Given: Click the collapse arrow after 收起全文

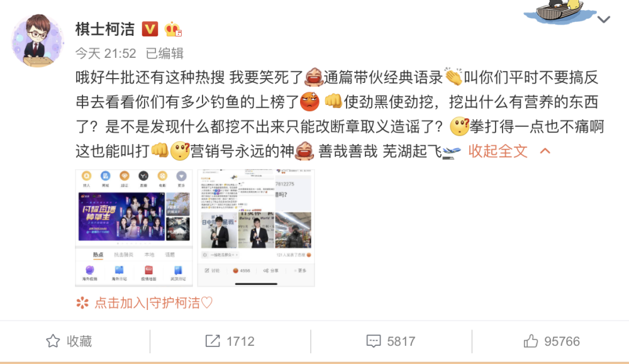Looking at the screenshot, I should point(545,151).
